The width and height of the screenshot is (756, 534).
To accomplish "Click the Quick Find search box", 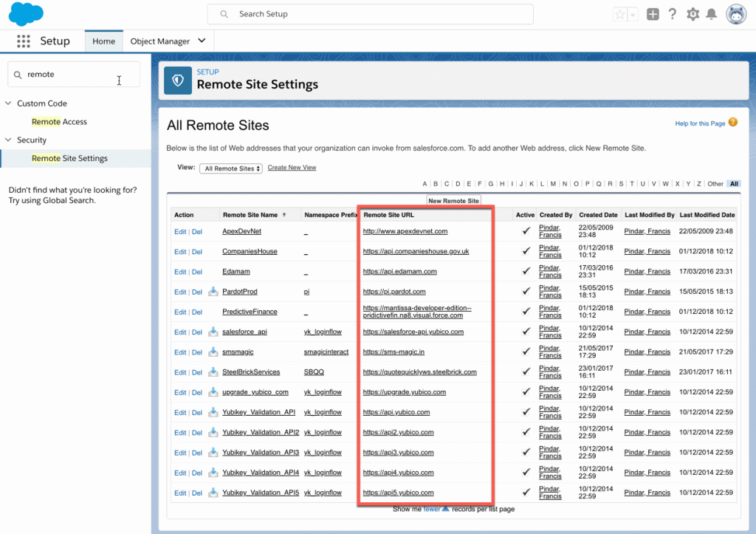I will [x=74, y=75].
